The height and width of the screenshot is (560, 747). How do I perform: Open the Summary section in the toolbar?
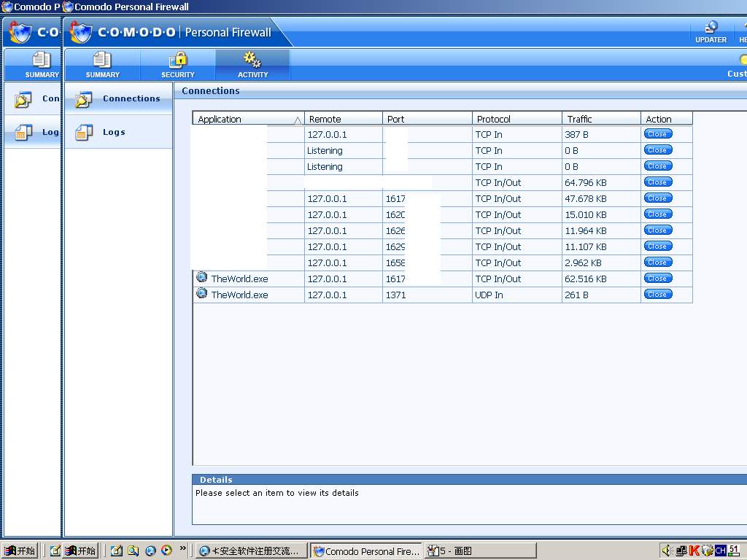click(x=103, y=64)
